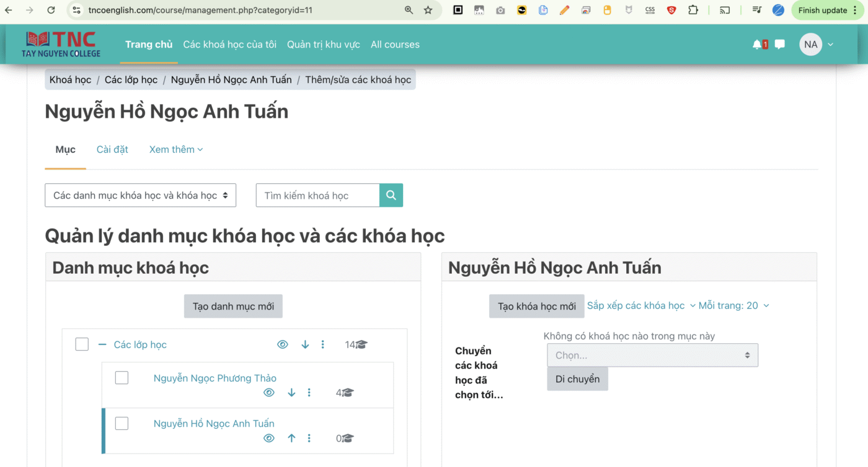Open Các khoá học của tôi in navbar
This screenshot has width=868, height=467.
229,45
